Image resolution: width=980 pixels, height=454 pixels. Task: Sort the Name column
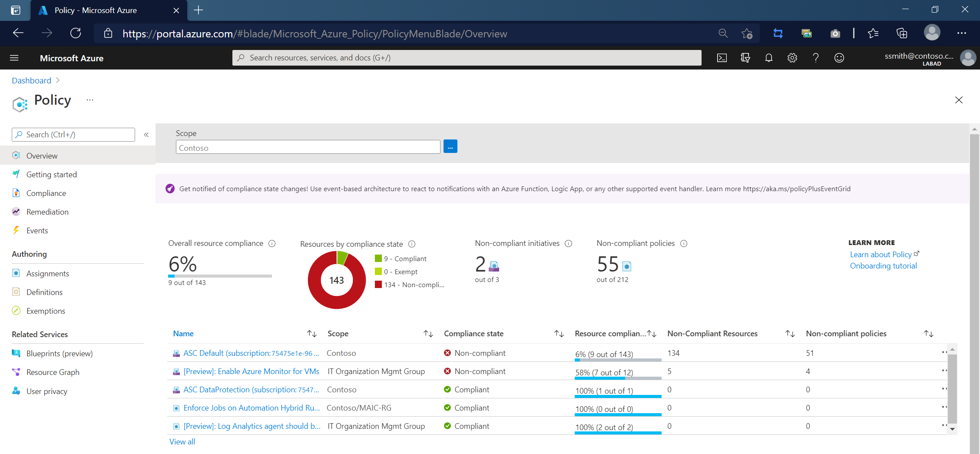(x=312, y=333)
